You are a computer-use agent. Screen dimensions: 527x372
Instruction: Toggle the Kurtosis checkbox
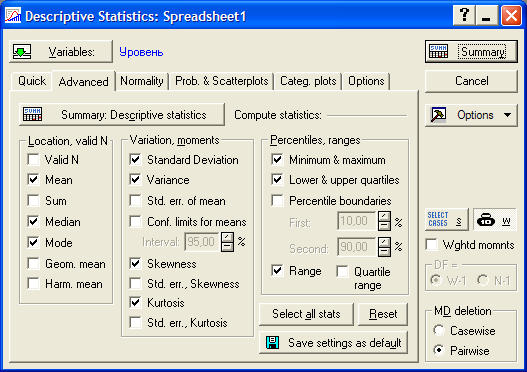[x=135, y=302]
